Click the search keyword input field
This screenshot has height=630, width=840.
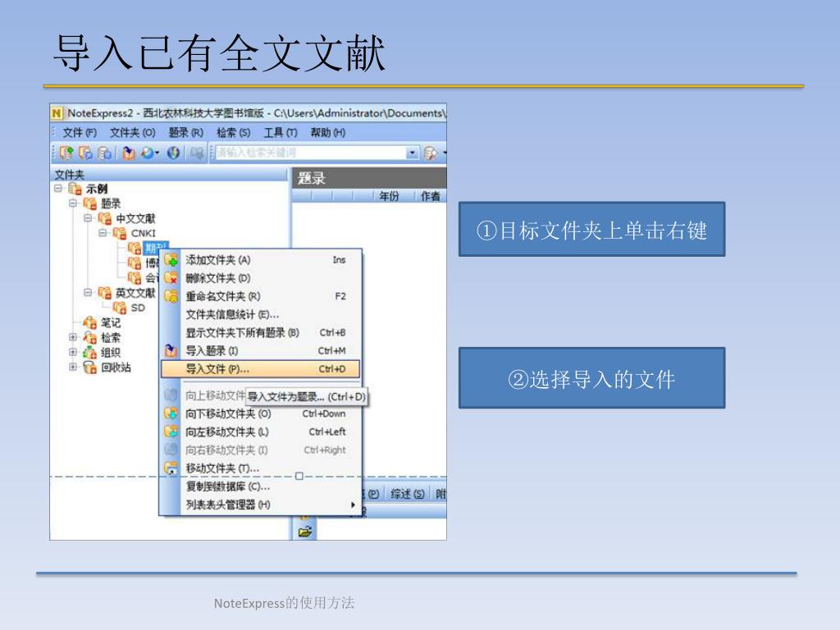(x=311, y=153)
